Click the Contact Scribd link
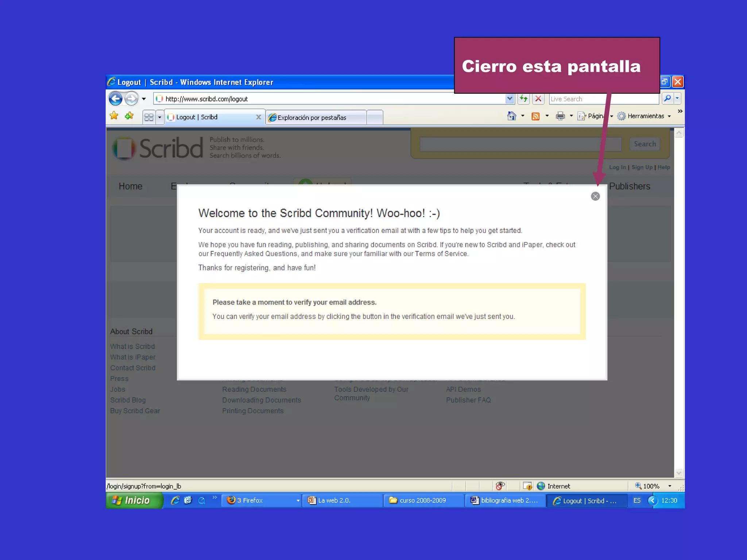Viewport: 747px width, 560px height. pos(133,368)
